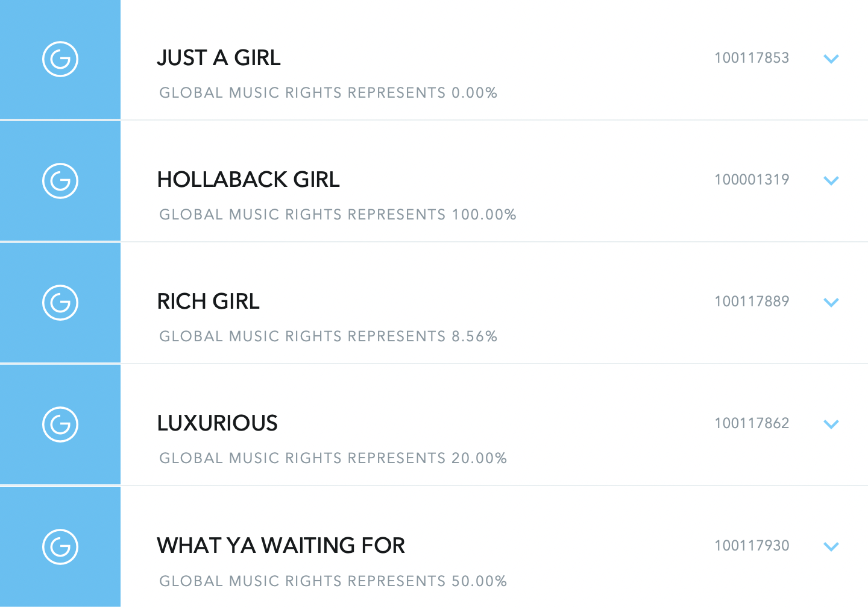Click the Global Music Rights logo beside JUST A GIRL
The image size is (868, 609).
pos(60,59)
